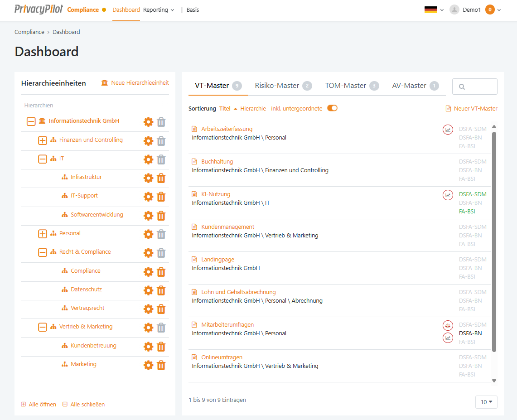The image size is (517, 420).
Task: Click chart icon on KI-Nutzung row
Action: click(x=448, y=195)
